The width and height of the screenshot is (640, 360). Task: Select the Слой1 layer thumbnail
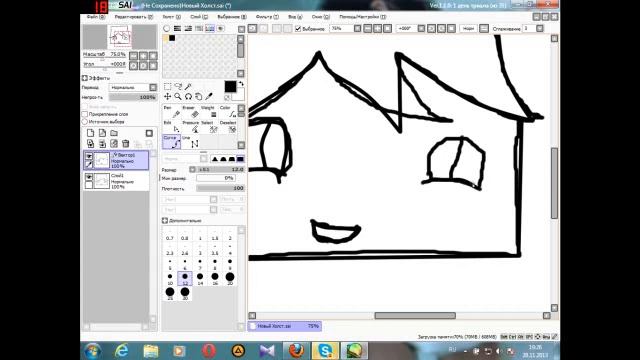[102, 181]
